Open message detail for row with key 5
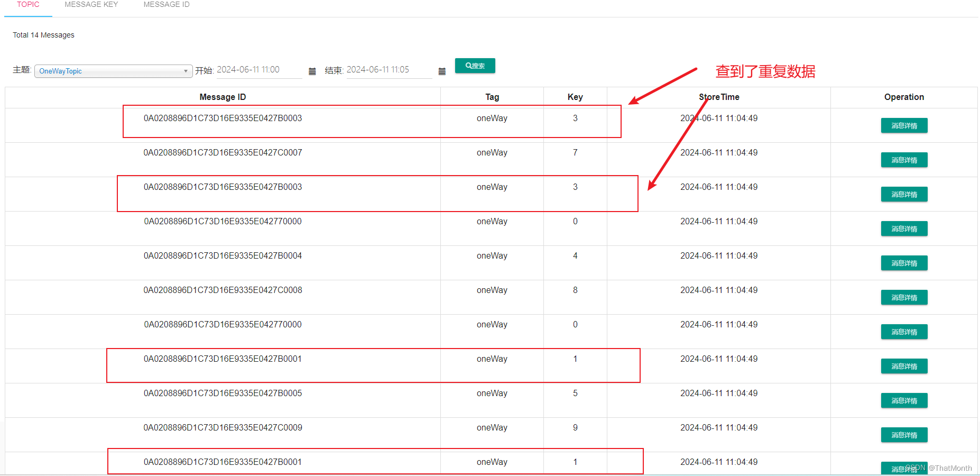980x476 pixels. [x=904, y=400]
